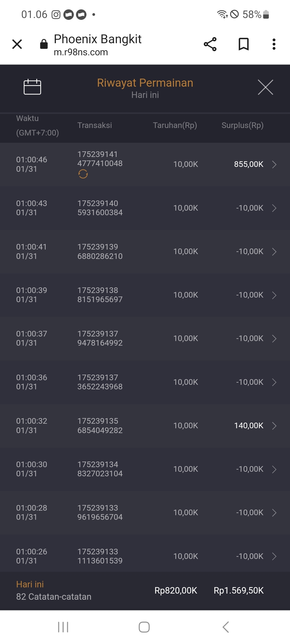290x644 pixels.
Task: Open the 01:00:39 transaction row
Action: click(145, 295)
